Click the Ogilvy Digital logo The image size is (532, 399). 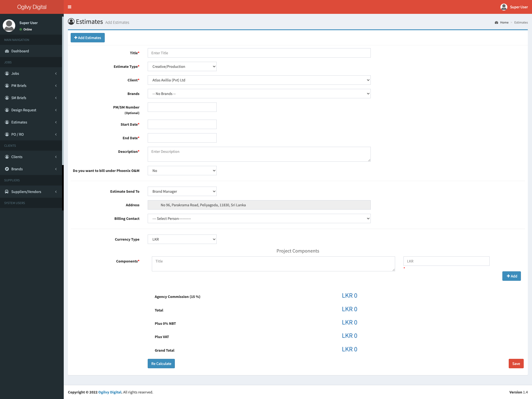32,7
